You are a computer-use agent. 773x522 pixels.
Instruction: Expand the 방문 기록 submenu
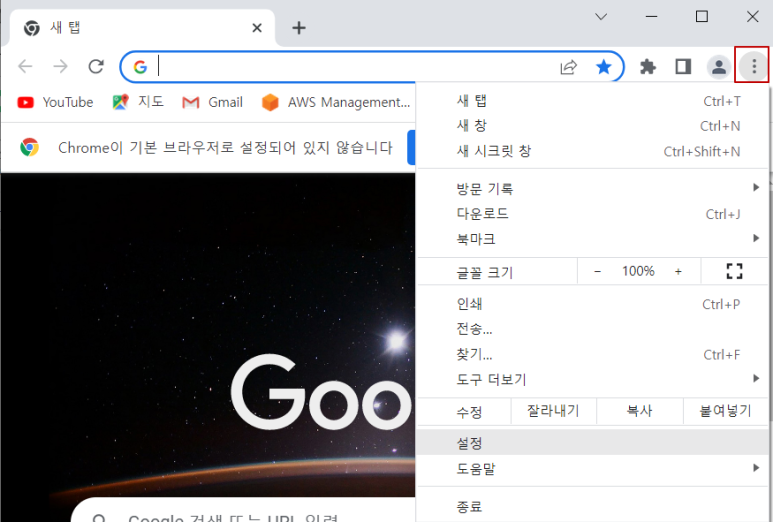(593, 188)
